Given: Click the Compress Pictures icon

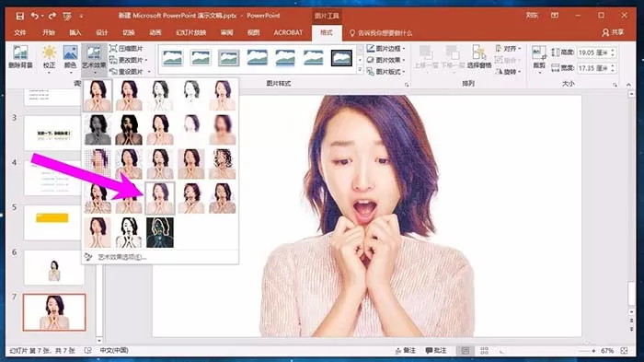Looking at the screenshot, I should tap(113, 48).
